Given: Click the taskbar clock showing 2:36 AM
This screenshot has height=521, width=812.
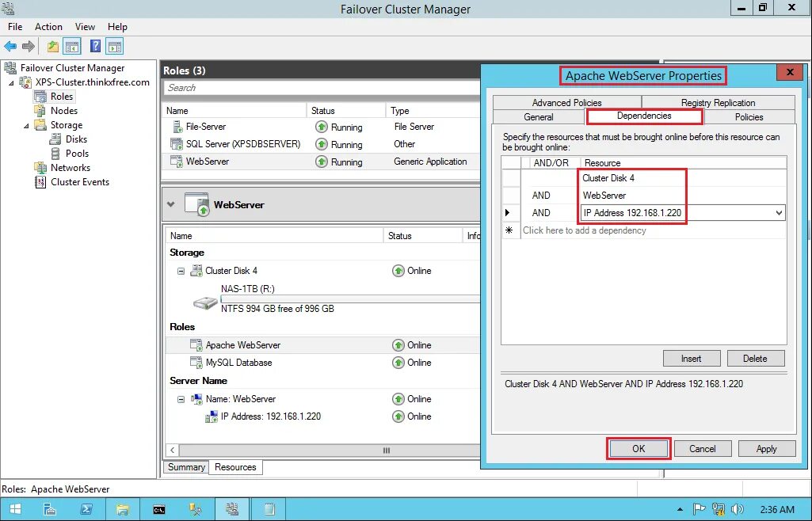Looking at the screenshot, I should (777, 510).
